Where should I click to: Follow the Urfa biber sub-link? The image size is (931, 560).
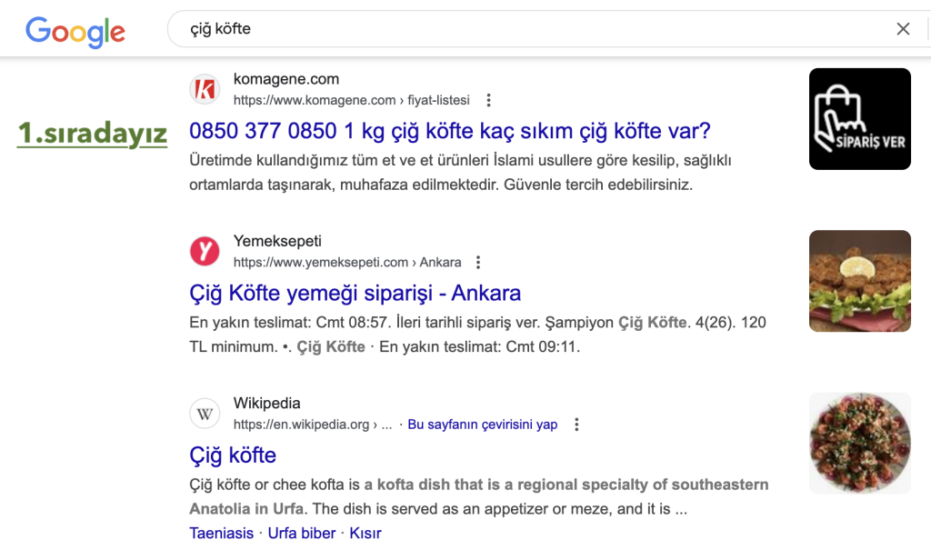click(302, 534)
